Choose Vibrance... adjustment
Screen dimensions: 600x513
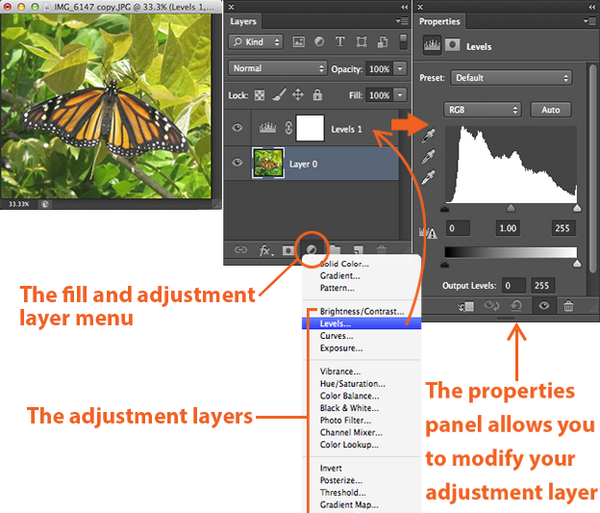coord(340,371)
